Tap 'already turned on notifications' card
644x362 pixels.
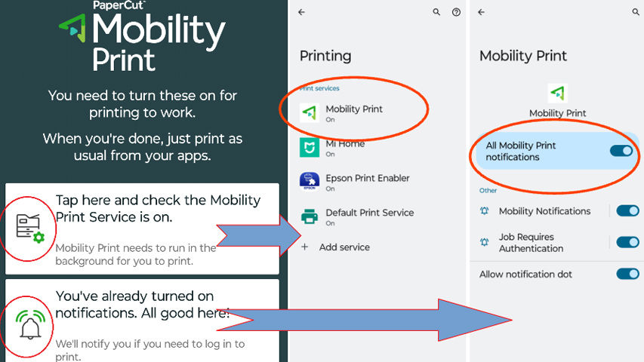142,321
